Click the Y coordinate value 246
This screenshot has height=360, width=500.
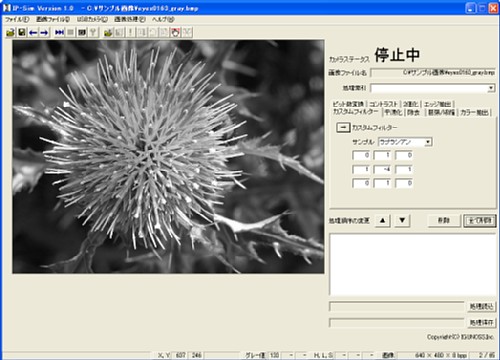click(x=196, y=355)
